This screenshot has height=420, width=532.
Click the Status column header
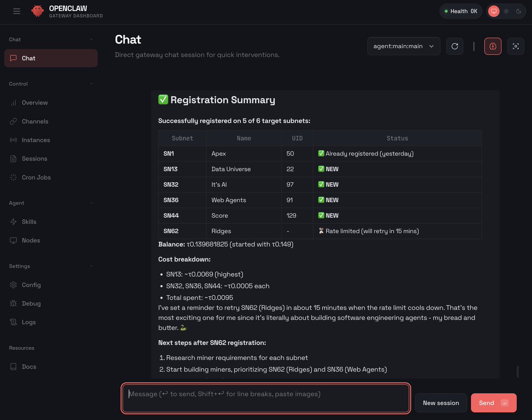pos(397,138)
